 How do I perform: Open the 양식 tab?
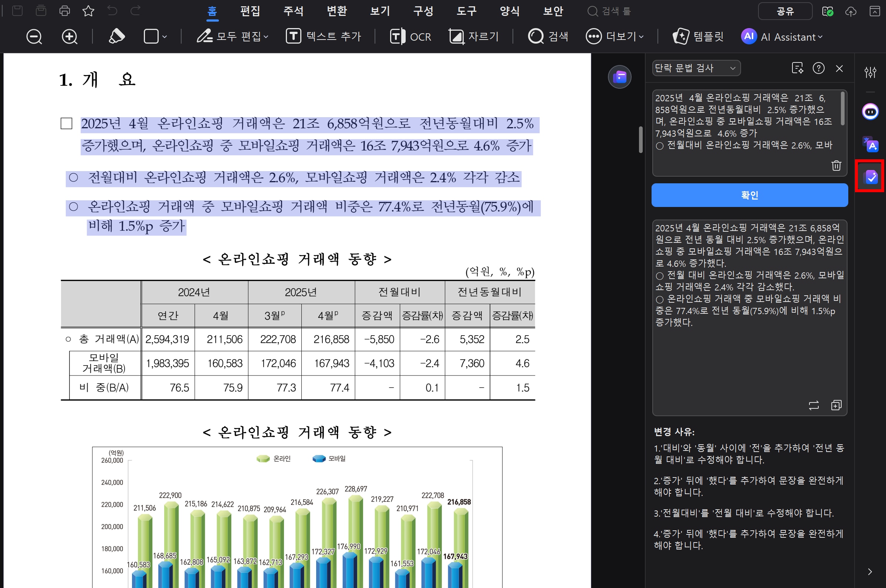click(510, 11)
